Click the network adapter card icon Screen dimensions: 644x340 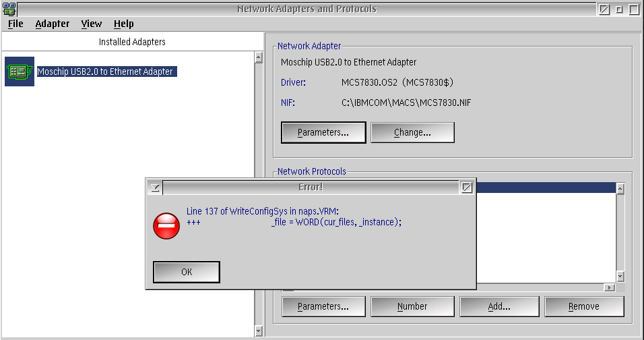pyautogui.click(x=20, y=71)
